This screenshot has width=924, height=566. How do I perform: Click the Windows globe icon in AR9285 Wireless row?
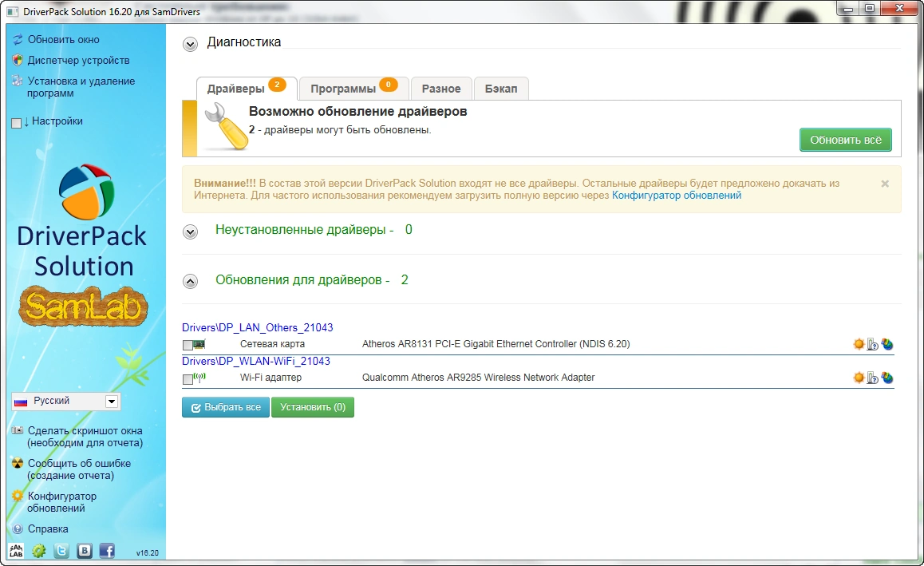886,378
